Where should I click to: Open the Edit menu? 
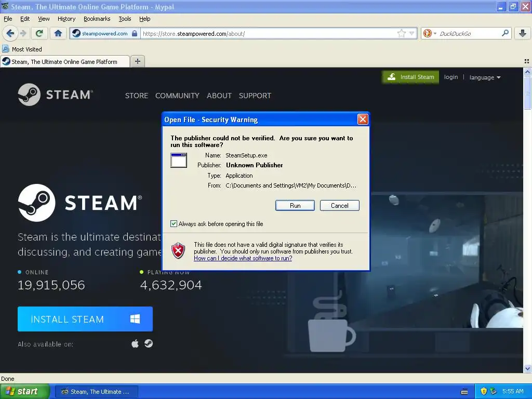click(25, 19)
